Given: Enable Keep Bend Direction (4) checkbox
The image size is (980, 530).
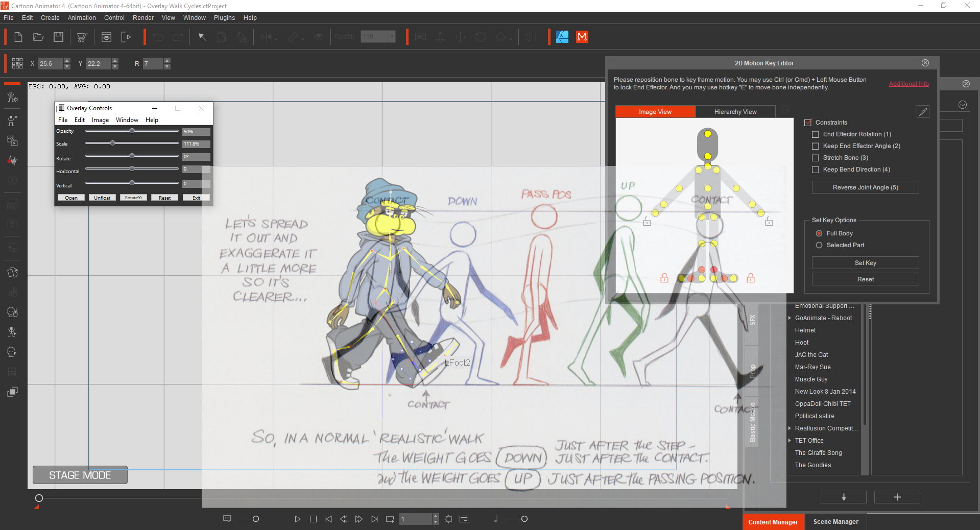Looking at the screenshot, I should 816,170.
